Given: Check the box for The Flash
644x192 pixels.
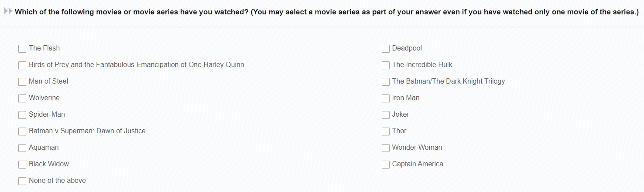Looking at the screenshot, I should (x=22, y=49).
